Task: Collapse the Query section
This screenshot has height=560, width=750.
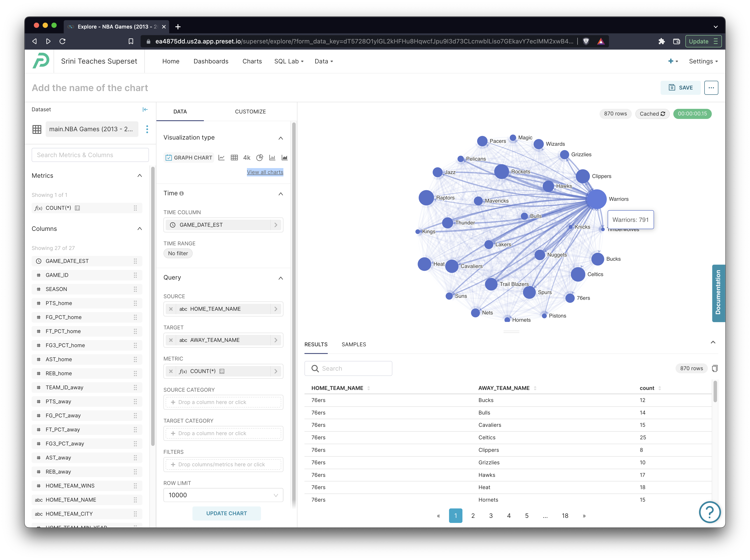Action: click(280, 278)
